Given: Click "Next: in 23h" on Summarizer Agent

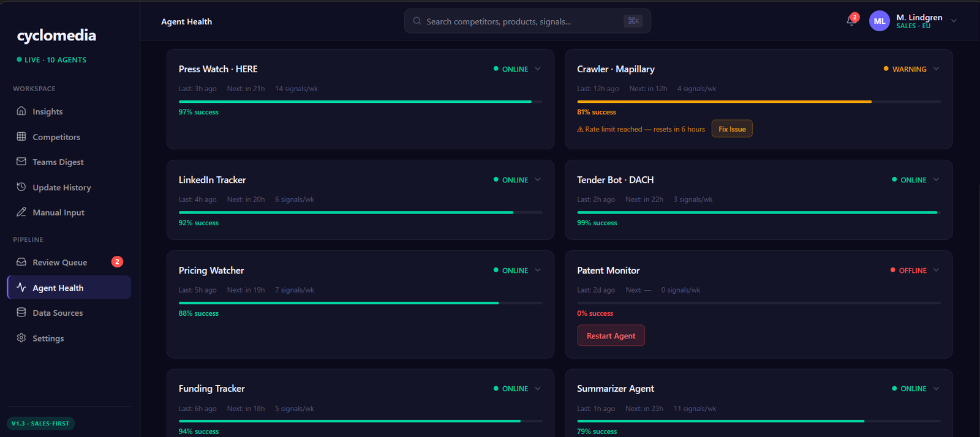Looking at the screenshot, I should 644,409.
